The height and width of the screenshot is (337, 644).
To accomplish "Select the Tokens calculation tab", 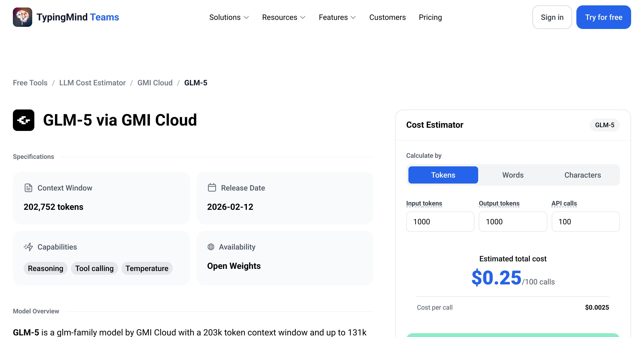I will 443,175.
